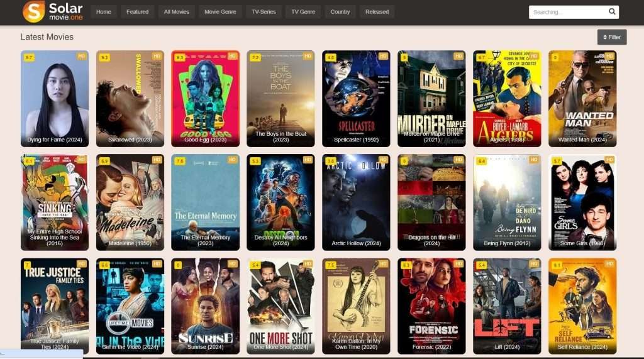Open Girl in the Video poster
Screen dimensions: 644x359
click(x=130, y=306)
